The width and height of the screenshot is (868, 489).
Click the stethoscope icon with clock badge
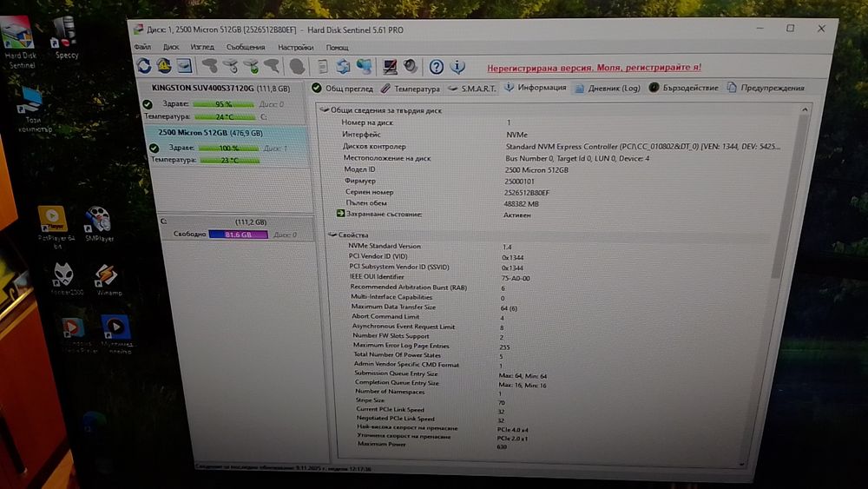[231, 67]
